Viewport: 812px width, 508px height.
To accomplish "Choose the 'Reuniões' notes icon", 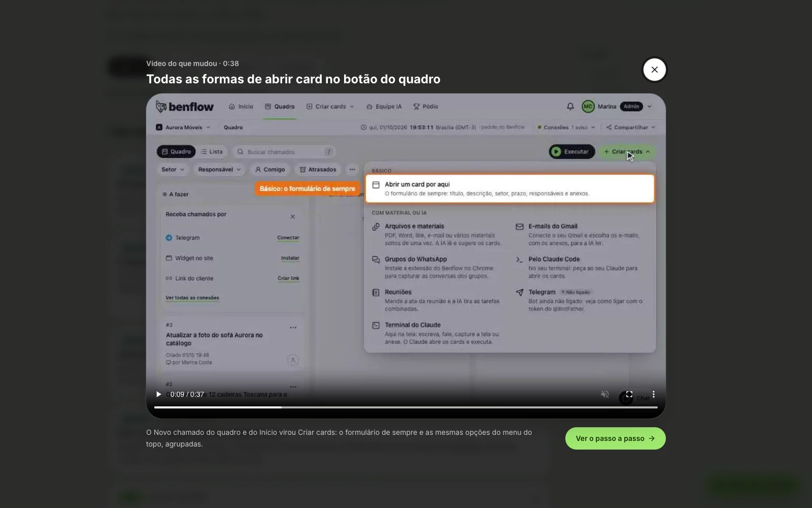I will click(x=376, y=293).
